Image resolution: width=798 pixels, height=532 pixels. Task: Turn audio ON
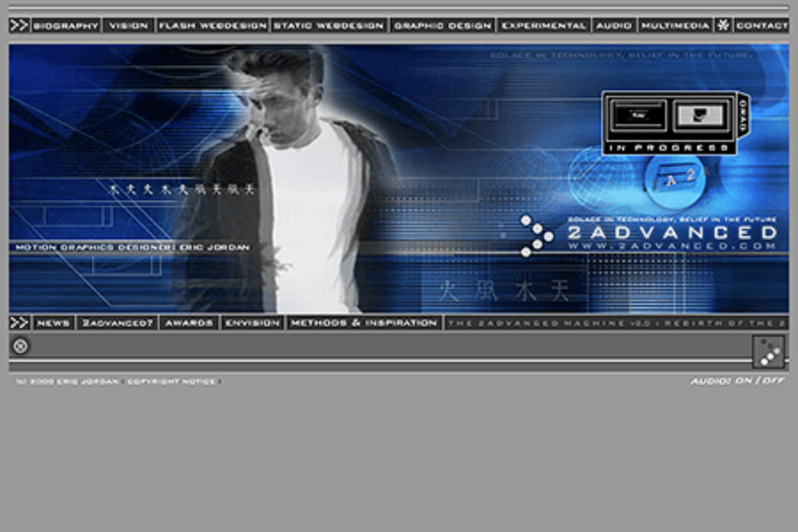(x=743, y=380)
